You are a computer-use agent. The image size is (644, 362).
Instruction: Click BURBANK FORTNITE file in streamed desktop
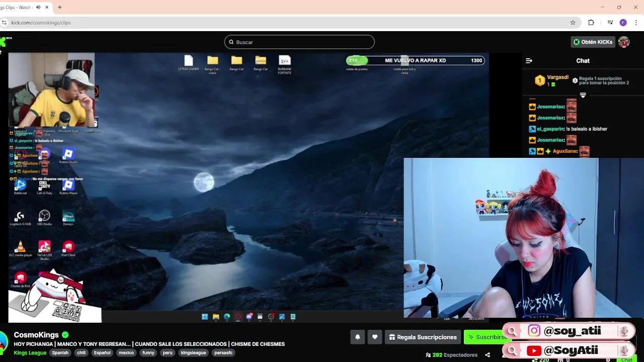[x=284, y=64]
